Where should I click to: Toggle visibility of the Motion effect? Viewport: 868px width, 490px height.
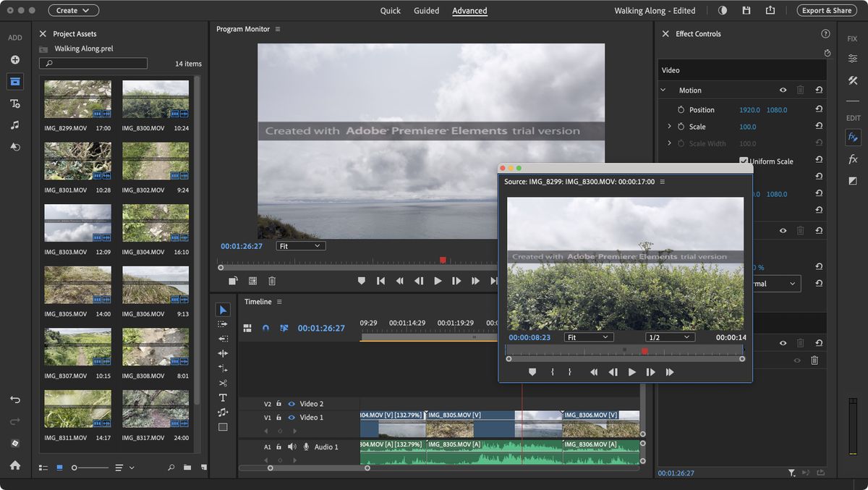(783, 90)
